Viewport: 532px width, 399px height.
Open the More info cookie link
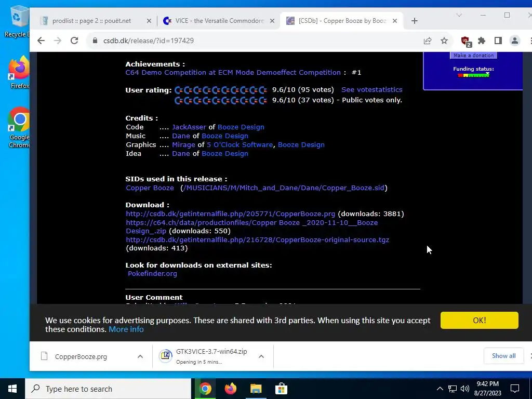(x=126, y=329)
